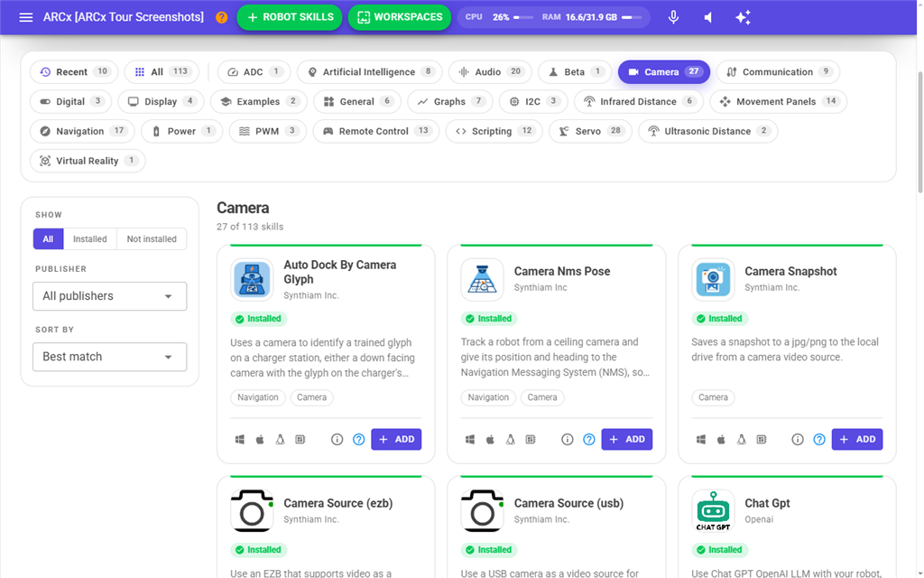Open the AI sparkle assistant icon
The width and height of the screenshot is (924, 578).
(x=744, y=17)
